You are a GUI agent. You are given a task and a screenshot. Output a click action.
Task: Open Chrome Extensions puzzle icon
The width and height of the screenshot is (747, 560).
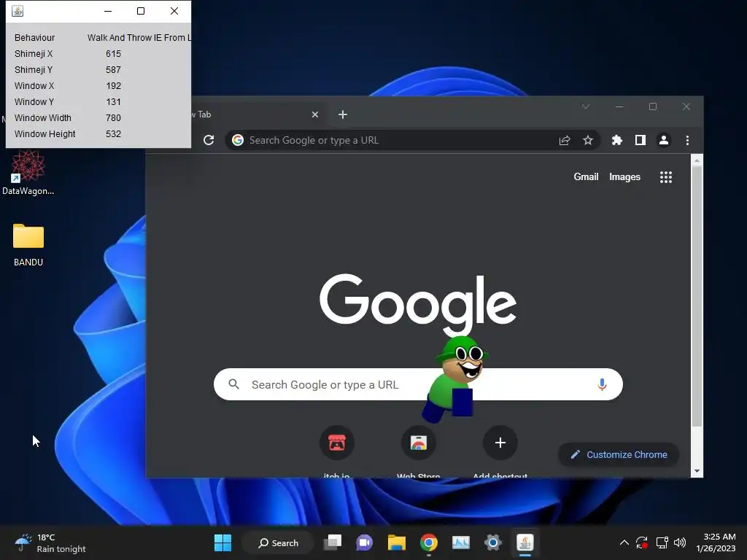pyautogui.click(x=617, y=140)
